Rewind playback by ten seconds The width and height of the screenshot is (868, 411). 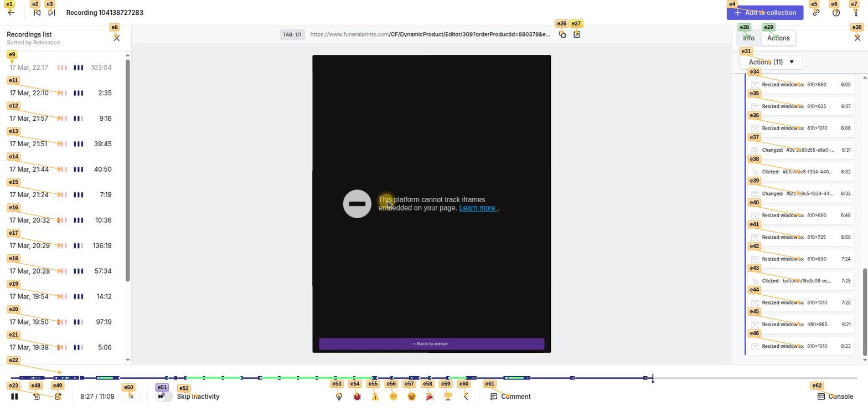(37, 397)
